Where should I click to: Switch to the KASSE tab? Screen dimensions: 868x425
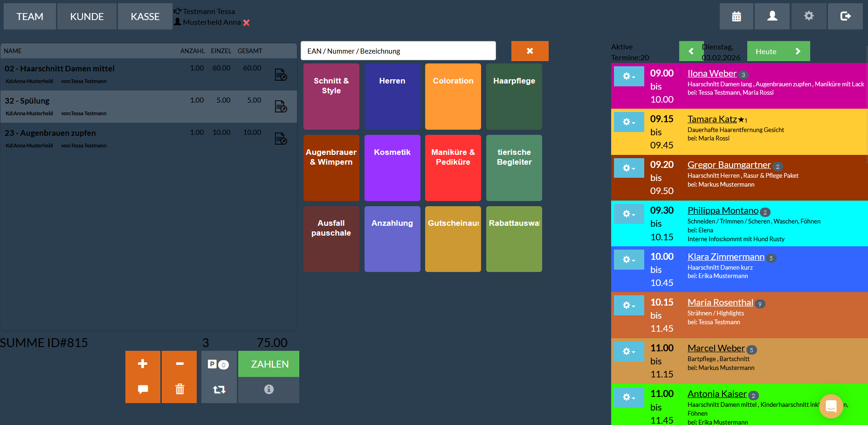click(x=145, y=17)
